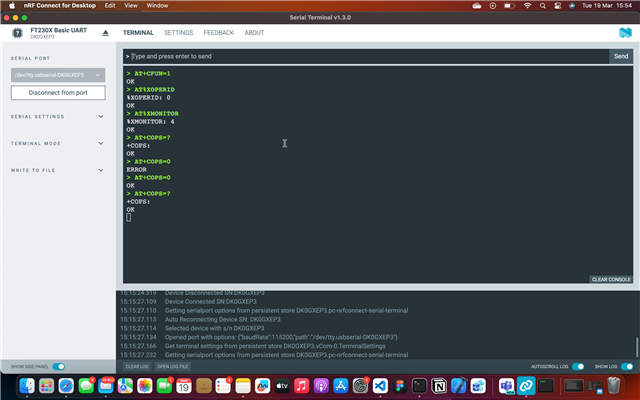Click Open Log File button

(x=173, y=367)
